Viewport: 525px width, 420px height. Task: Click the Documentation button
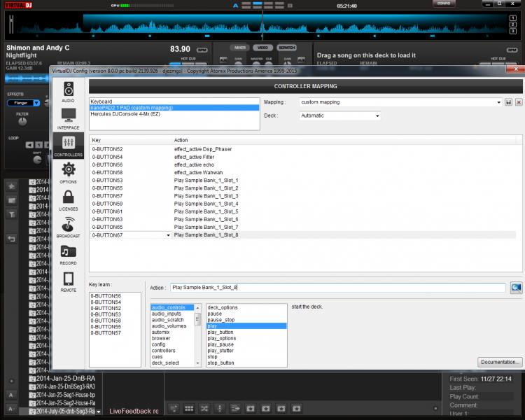(500, 362)
